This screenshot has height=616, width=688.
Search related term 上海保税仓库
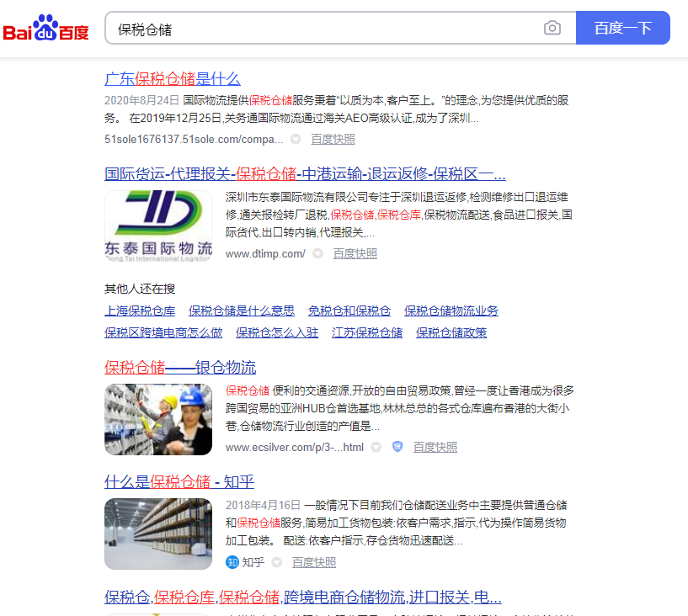pos(140,311)
